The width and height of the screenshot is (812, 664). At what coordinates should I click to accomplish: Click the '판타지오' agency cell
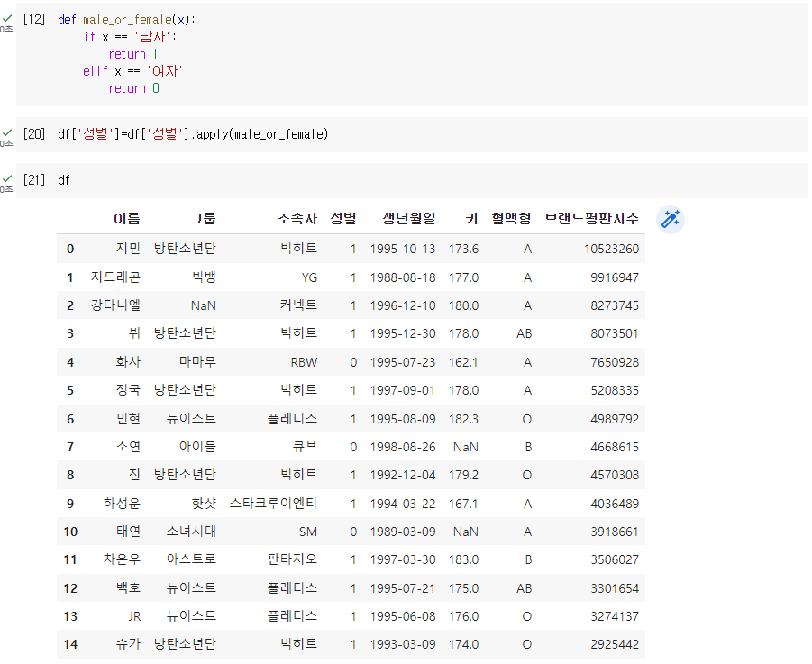(x=292, y=559)
